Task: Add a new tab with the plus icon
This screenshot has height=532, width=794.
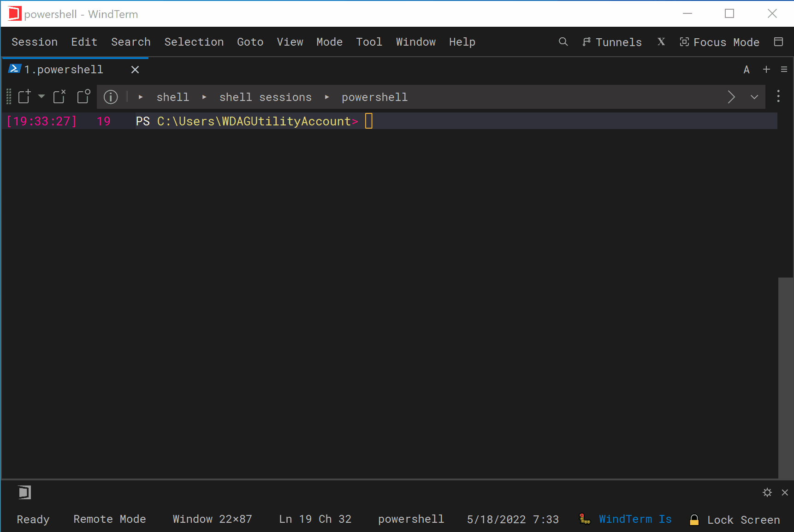Action: 766,69
